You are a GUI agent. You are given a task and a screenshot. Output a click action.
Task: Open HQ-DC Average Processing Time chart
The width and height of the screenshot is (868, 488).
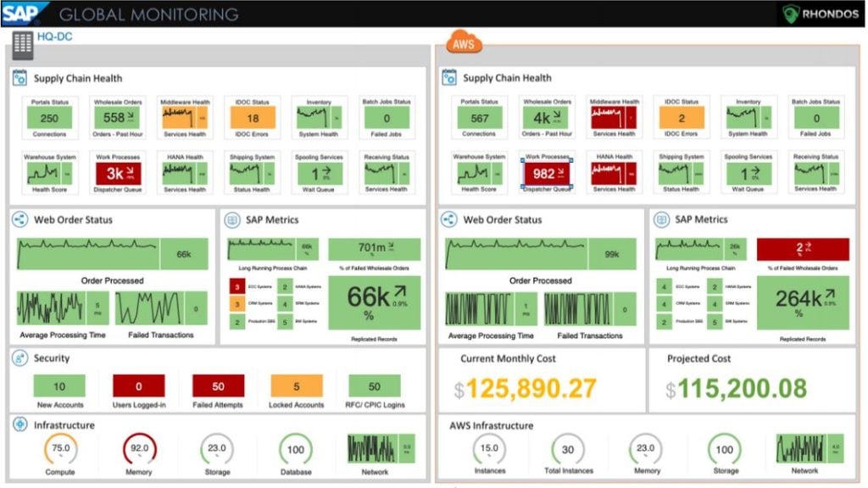point(63,308)
